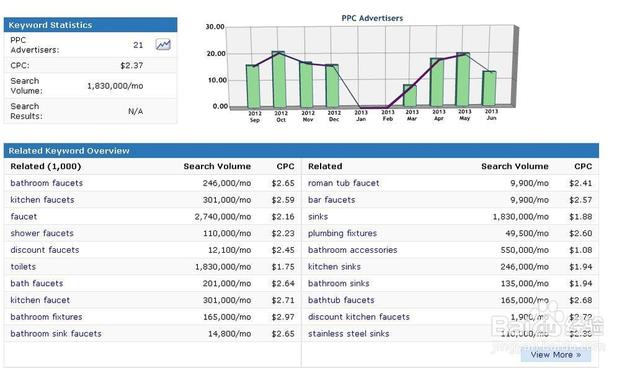The height and width of the screenshot is (368, 640).
Task: Open the kitchen sinks keyword link
Action: [x=334, y=267]
